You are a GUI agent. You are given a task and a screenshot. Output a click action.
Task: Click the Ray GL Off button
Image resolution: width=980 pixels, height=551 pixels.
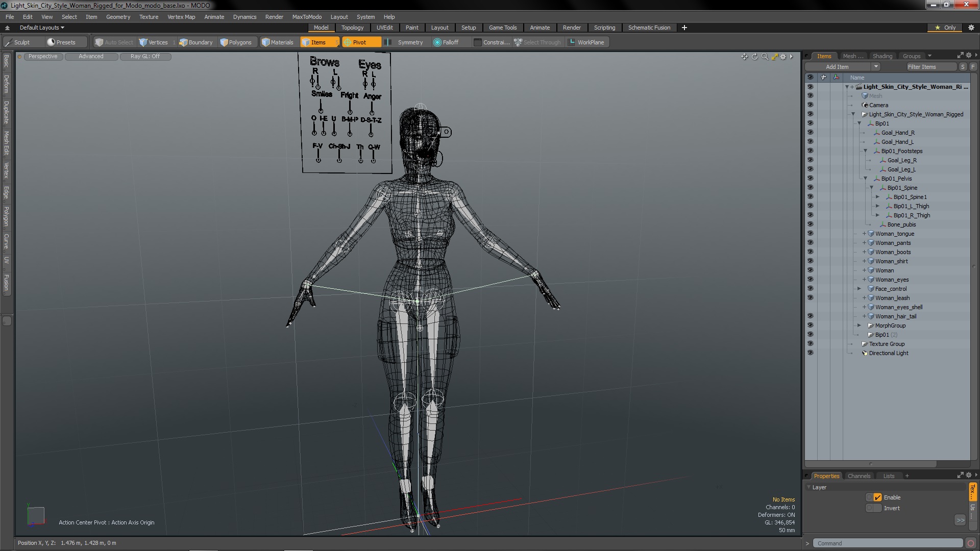pos(145,57)
